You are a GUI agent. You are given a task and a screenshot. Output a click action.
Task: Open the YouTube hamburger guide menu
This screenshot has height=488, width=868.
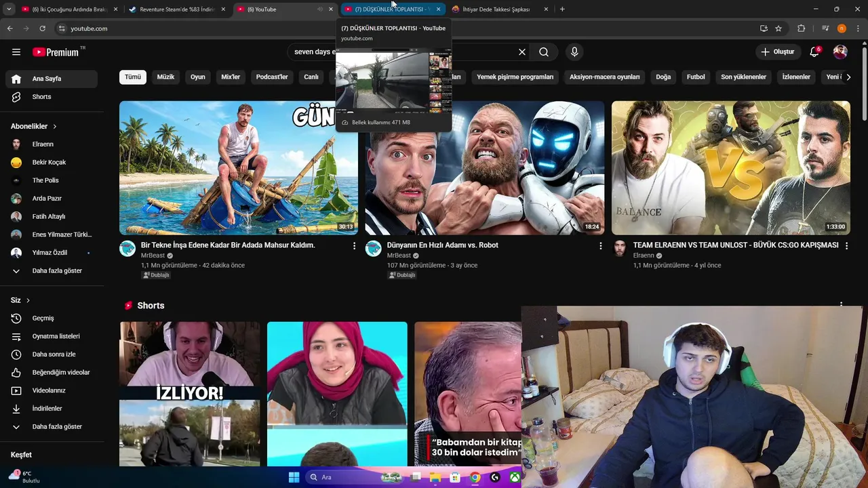tap(16, 52)
